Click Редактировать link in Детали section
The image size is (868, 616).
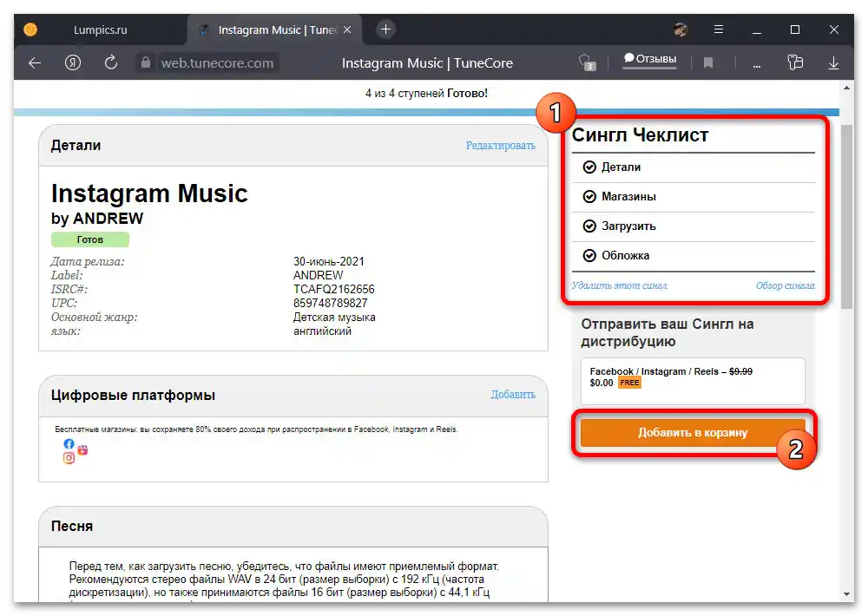[501, 146]
